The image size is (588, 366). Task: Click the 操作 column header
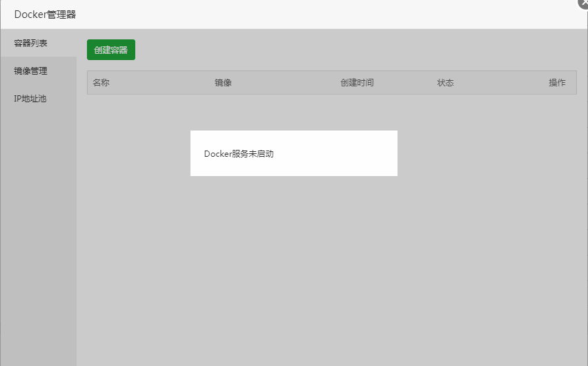click(x=557, y=83)
